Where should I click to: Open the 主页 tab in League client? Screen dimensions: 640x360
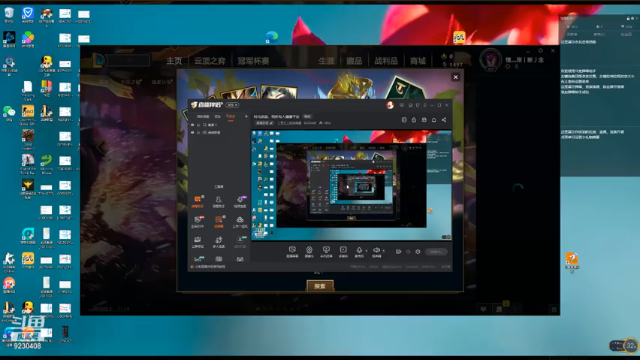point(174,61)
